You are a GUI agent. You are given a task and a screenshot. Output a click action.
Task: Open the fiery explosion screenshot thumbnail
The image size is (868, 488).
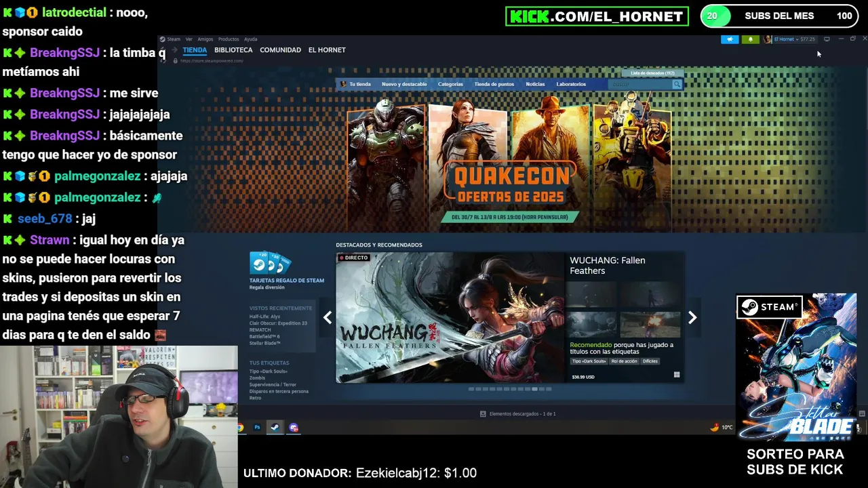click(650, 325)
